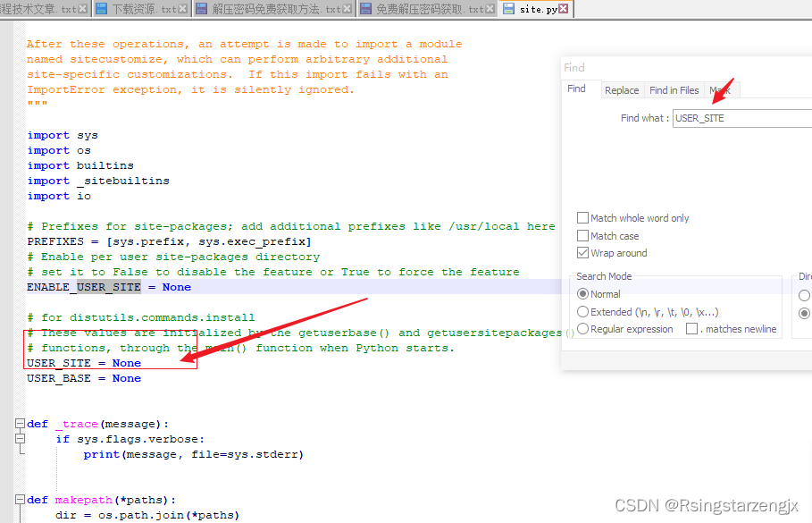Screen dimensions: 812x523
Task: Open the Find in Files tab
Action: click(674, 90)
